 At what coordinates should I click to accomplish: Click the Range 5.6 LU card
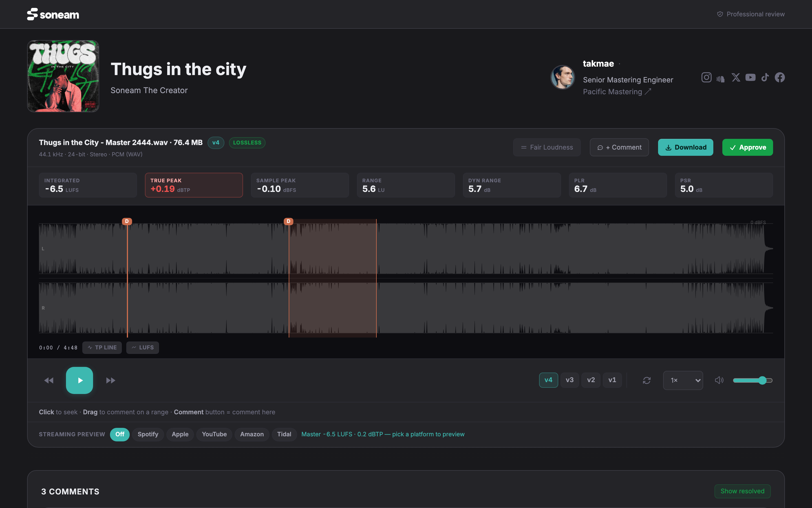406,185
